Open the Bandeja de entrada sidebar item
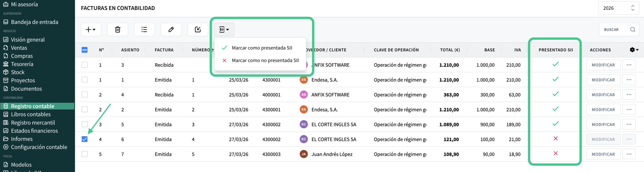This screenshot has width=644, height=172. 34,22
